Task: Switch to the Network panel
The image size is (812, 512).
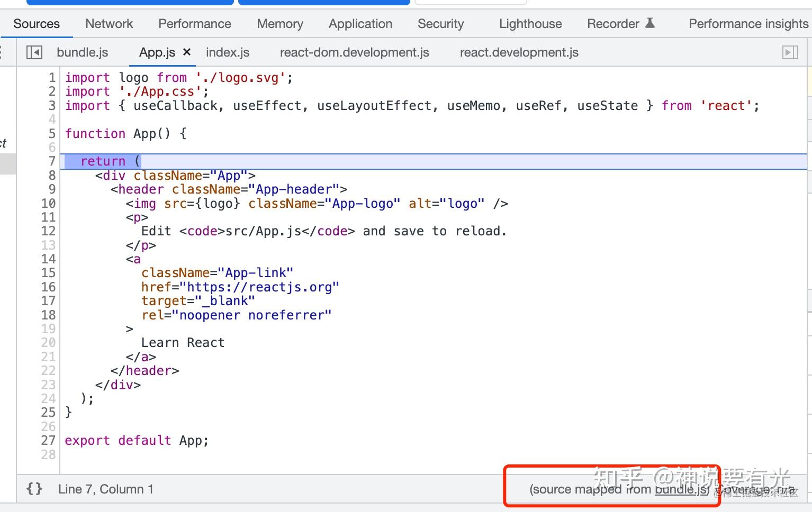Action: pyautogui.click(x=109, y=23)
